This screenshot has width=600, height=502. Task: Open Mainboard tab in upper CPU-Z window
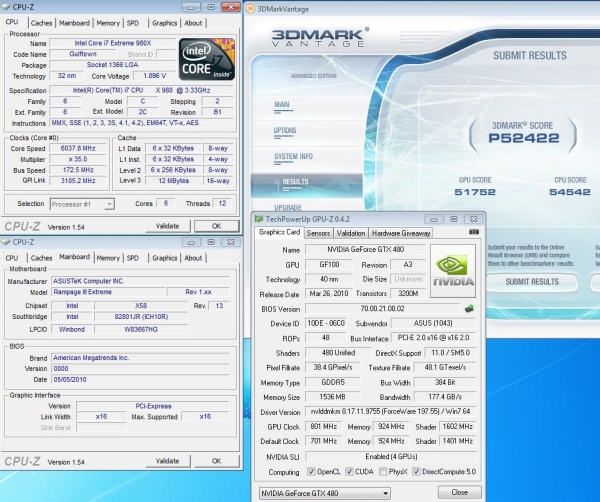click(x=74, y=23)
